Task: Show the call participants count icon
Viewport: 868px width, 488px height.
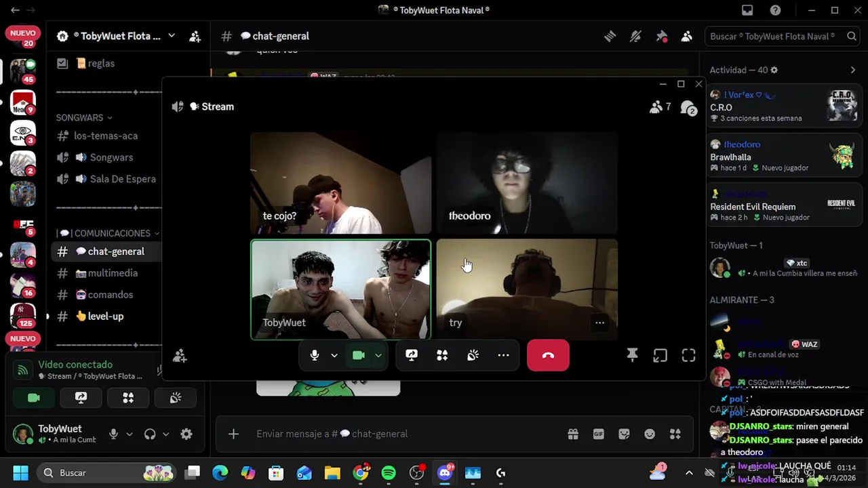Action: tap(660, 107)
